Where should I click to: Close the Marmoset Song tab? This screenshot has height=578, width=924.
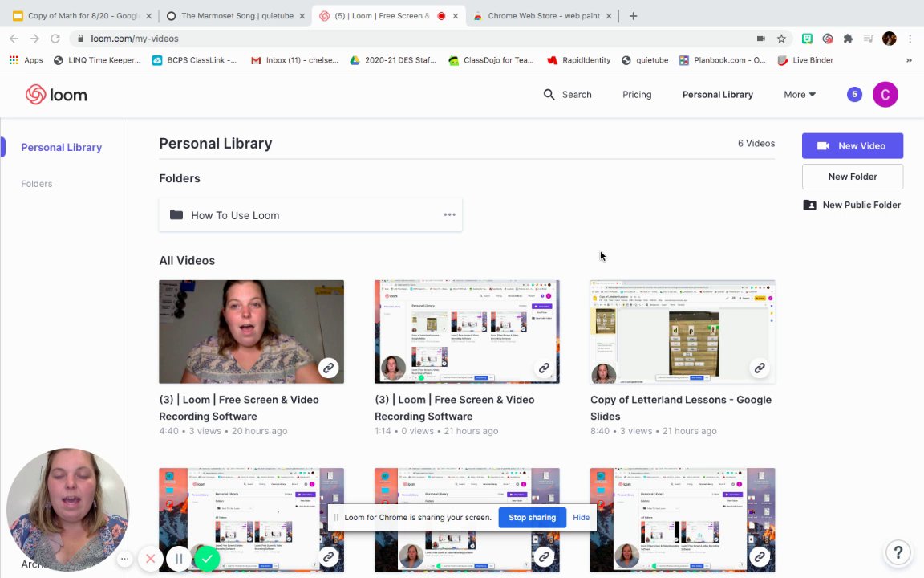[302, 16]
